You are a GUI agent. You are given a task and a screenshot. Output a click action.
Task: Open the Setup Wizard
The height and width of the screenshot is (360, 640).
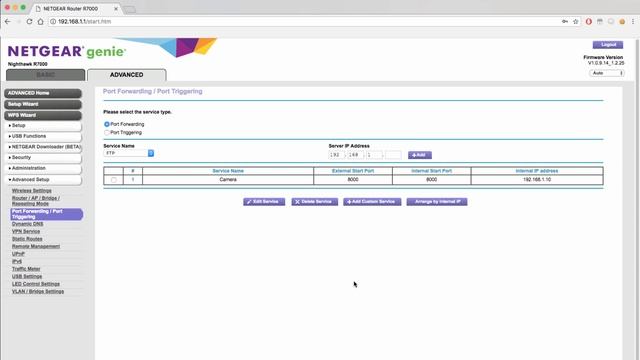(x=43, y=104)
